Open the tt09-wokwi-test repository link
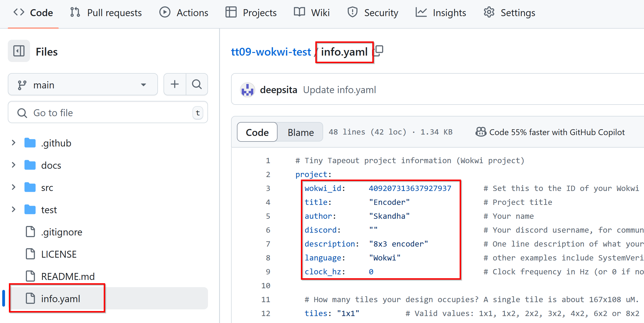Image resolution: width=644 pixels, height=323 pixels. [x=271, y=52]
